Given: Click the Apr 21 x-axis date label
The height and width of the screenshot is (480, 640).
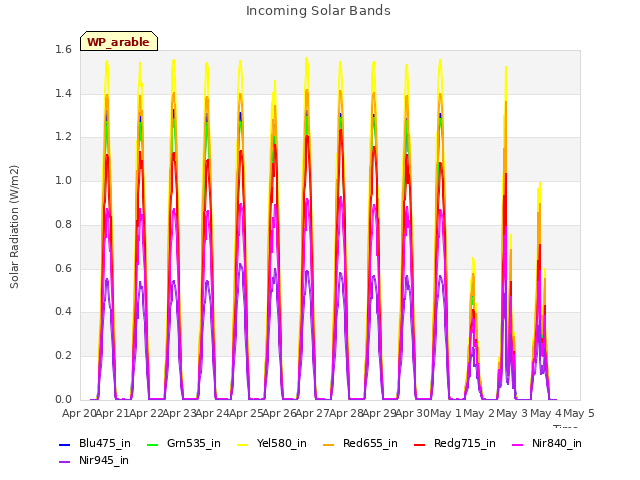Looking at the screenshot, I should tap(113, 414).
